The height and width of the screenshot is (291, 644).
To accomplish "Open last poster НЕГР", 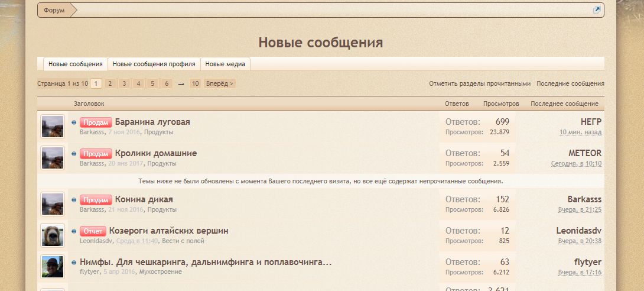I will pos(591,122).
